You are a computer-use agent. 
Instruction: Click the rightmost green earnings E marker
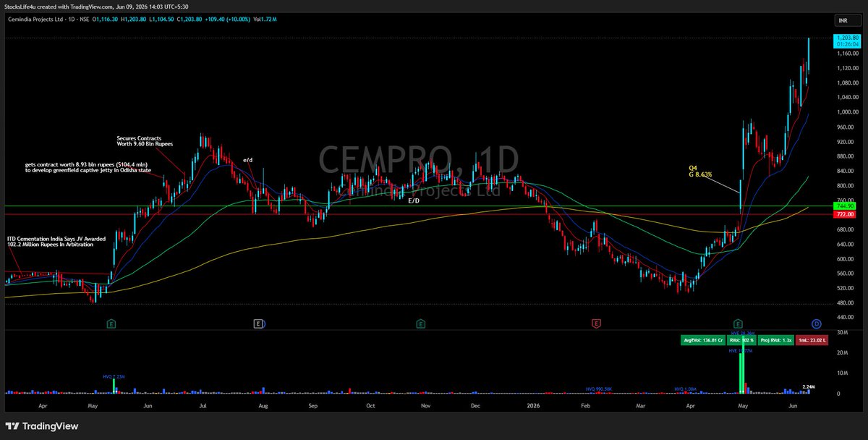click(738, 323)
